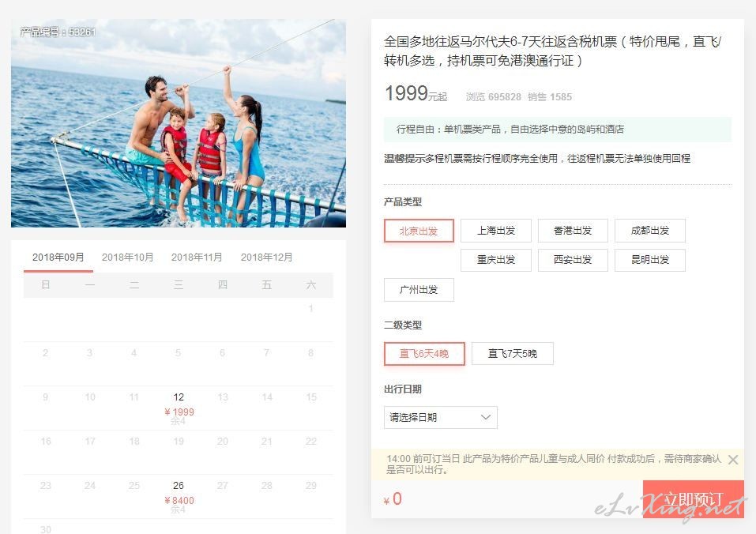Pick 重庆出发 departure option
Image resolution: width=756 pixels, height=534 pixels.
(495, 260)
